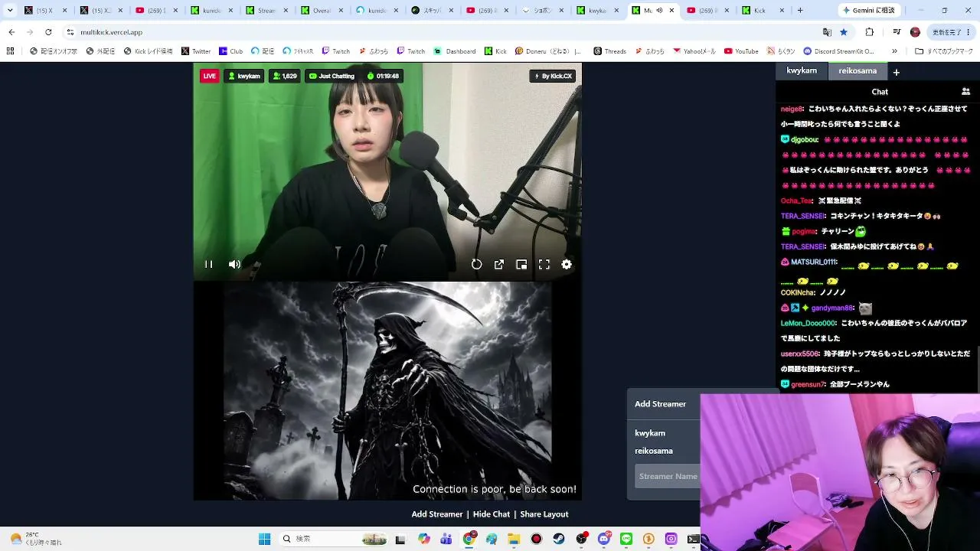Open the browser extensions puzzle icon

tap(870, 32)
